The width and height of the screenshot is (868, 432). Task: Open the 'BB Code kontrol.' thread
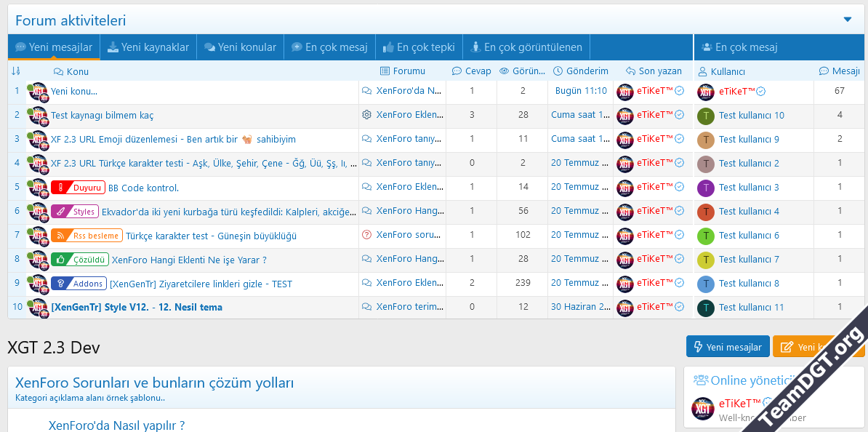click(143, 188)
